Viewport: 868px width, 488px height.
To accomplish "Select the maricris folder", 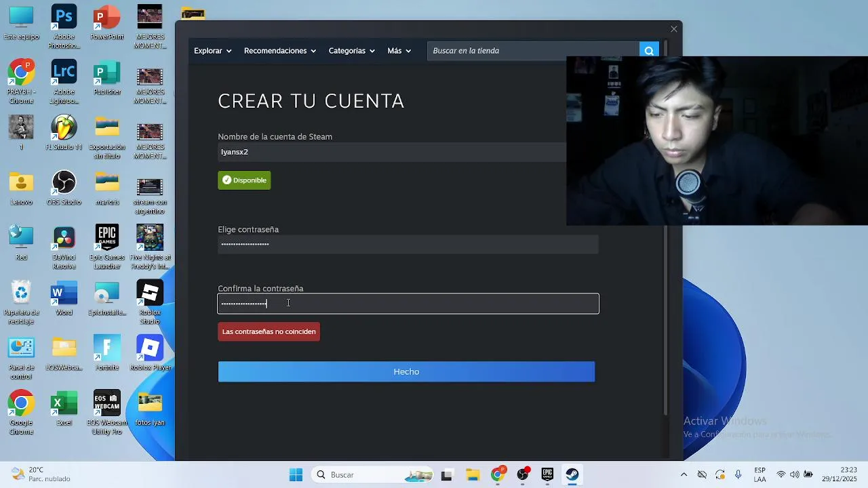I will [x=107, y=189].
